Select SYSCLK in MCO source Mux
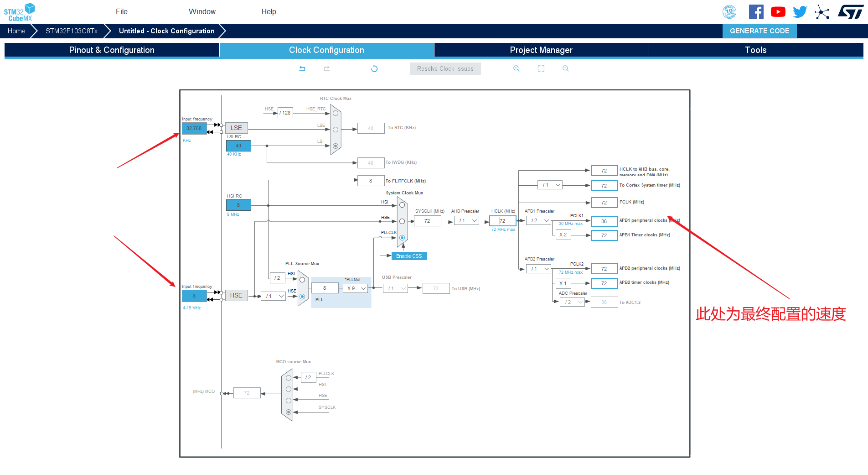This screenshot has width=868, height=475. pyautogui.click(x=289, y=412)
